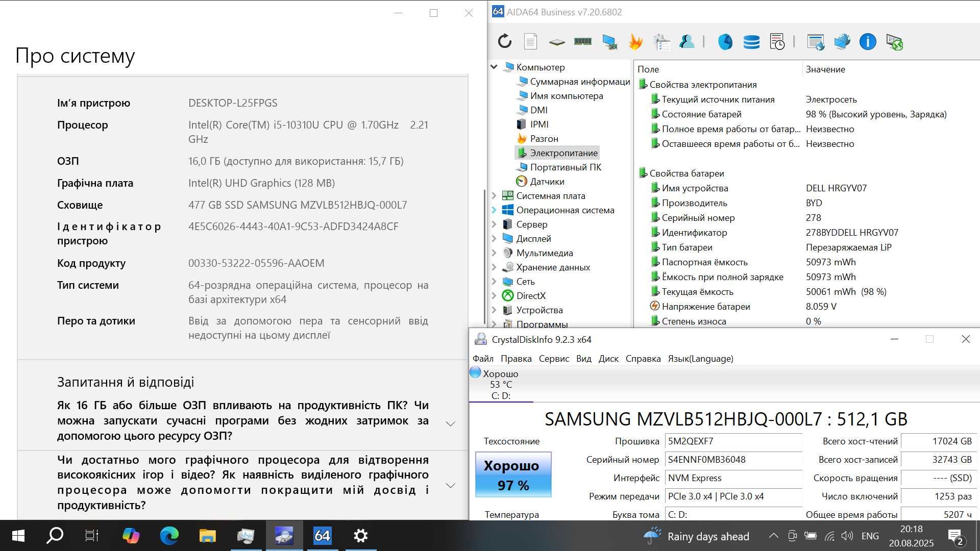
Task: Click the remote connection icon in AIDA64 toolbar
Action: click(x=894, y=42)
